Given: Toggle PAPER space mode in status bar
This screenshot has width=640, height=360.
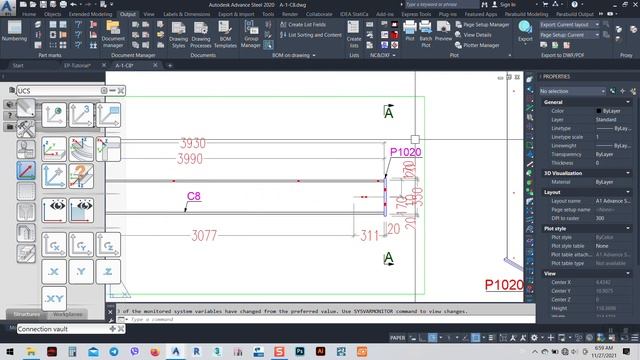Looking at the screenshot, I should (397, 338).
